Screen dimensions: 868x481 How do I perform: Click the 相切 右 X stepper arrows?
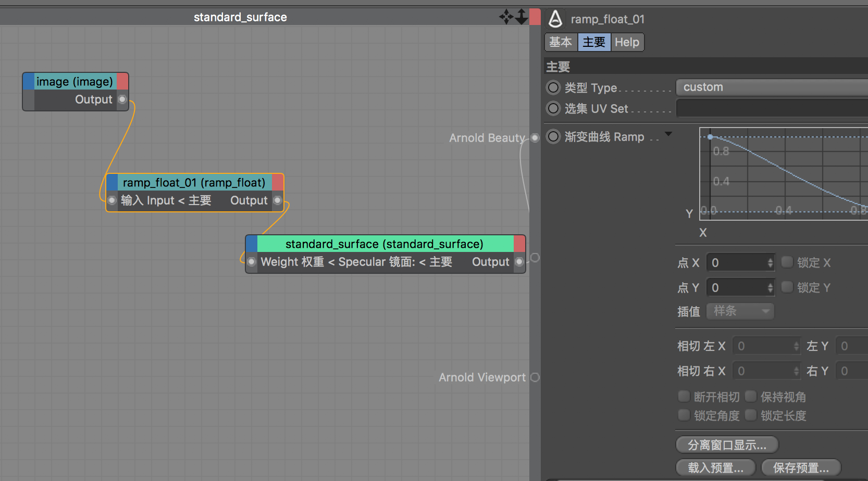tap(796, 371)
